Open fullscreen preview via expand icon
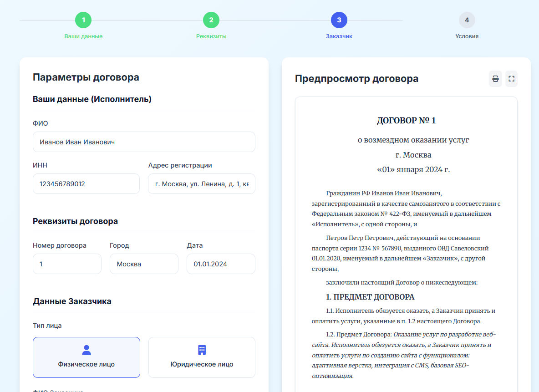The height and width of the screenshot is (392, 539). [x=511, y=79]
